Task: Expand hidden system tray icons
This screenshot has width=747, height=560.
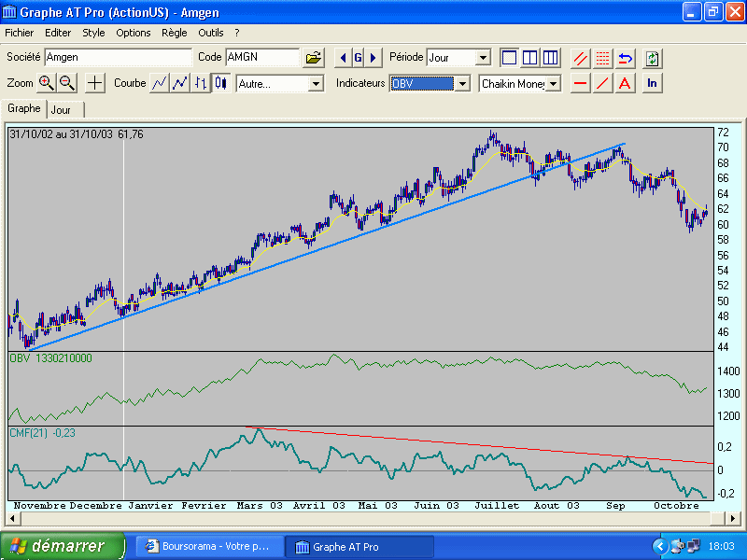Action: tap(660, 546)
